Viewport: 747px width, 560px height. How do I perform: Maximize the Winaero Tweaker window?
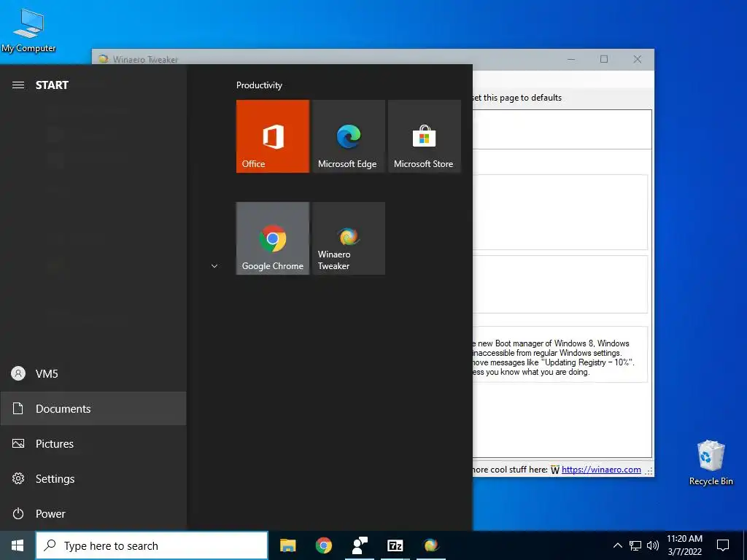604,60
